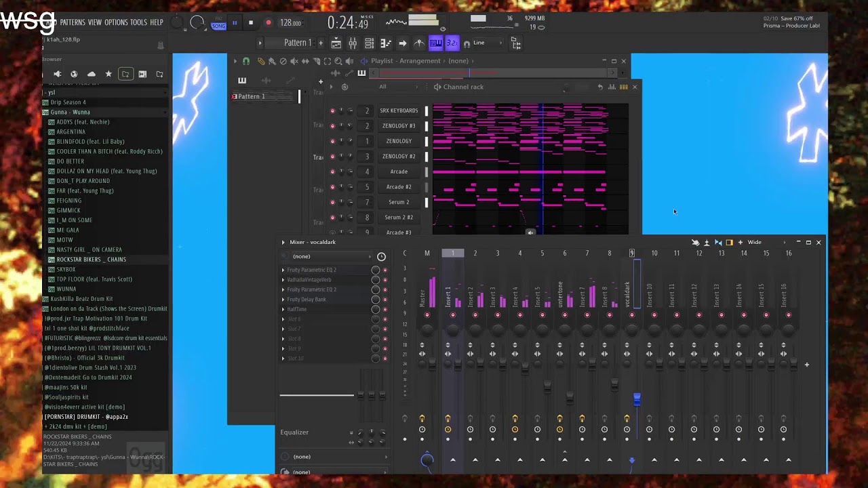Image resolution: width=868 pixels, height=488 pixels.
Task: Select the Playlist paint brush tool
Action: 272,61
